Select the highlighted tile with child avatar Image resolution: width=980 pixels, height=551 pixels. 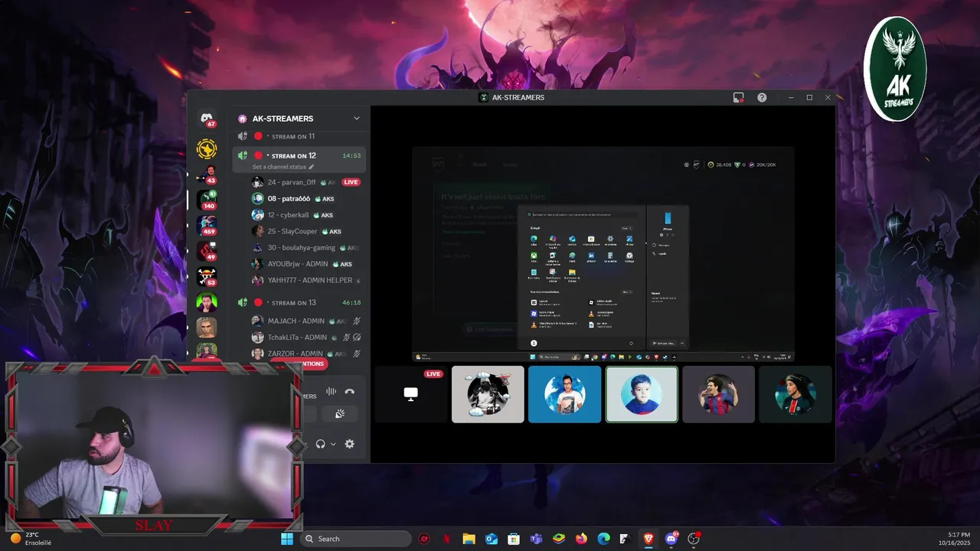[x=642, y=394]
